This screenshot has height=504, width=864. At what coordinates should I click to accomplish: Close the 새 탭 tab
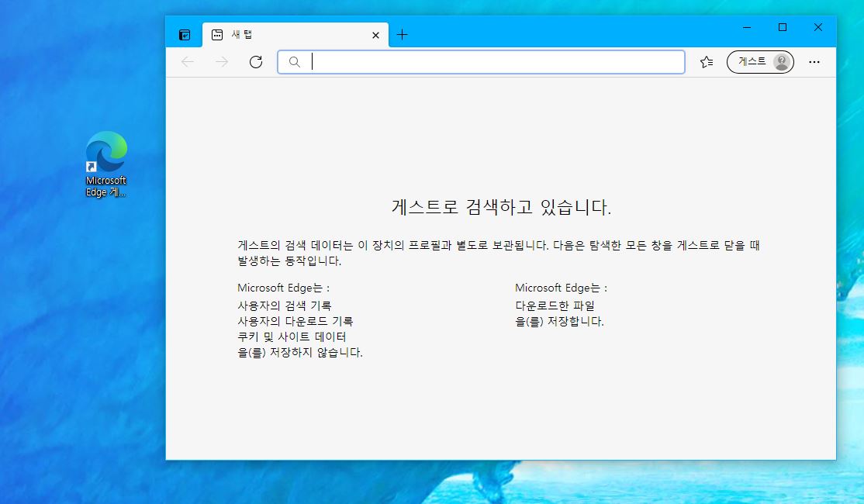click(376, 35)
